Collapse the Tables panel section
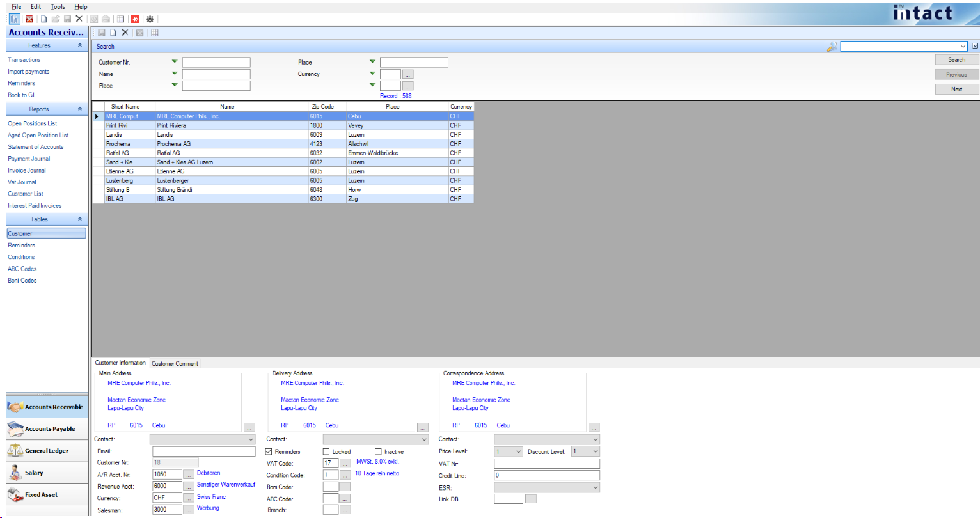Image resolution: width=980 pixels, height=518 pixels. point(80,219)
